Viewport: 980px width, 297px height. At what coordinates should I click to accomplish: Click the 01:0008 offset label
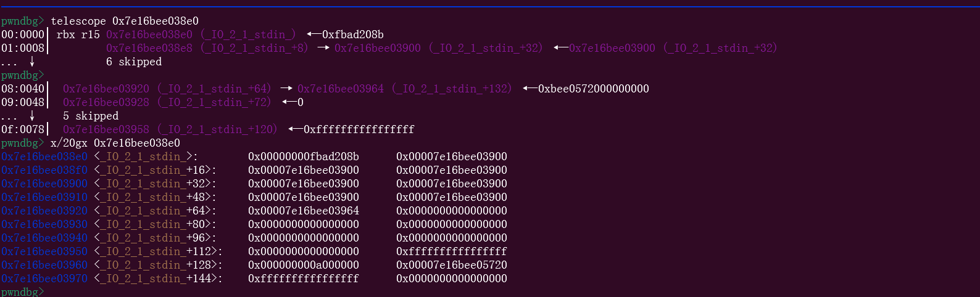coord(23,48)
